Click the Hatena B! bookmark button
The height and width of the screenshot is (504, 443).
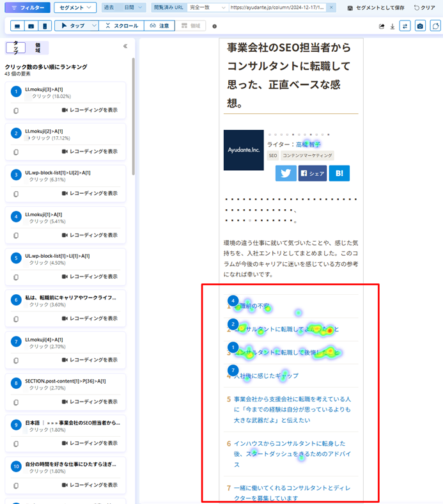(339, 173)
